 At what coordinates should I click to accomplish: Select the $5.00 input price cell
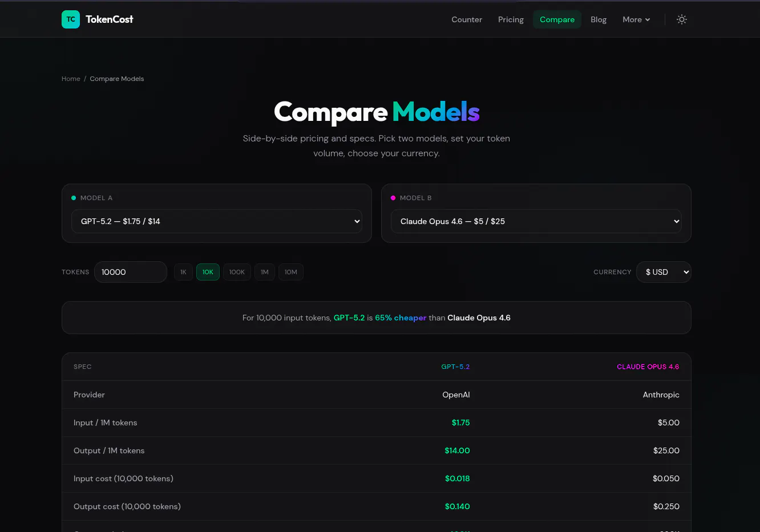[x=669, y=423]
